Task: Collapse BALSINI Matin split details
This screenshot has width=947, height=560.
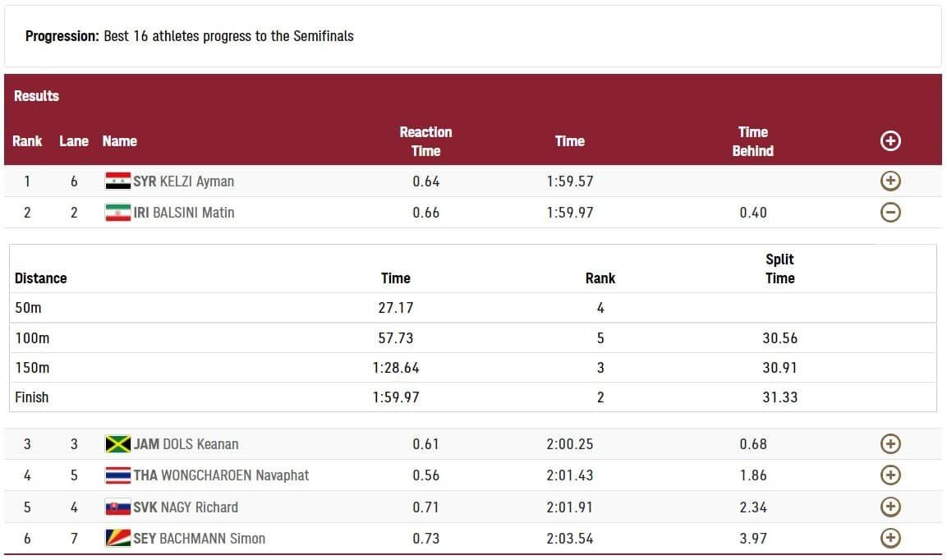Action: [x=890, y=212]
